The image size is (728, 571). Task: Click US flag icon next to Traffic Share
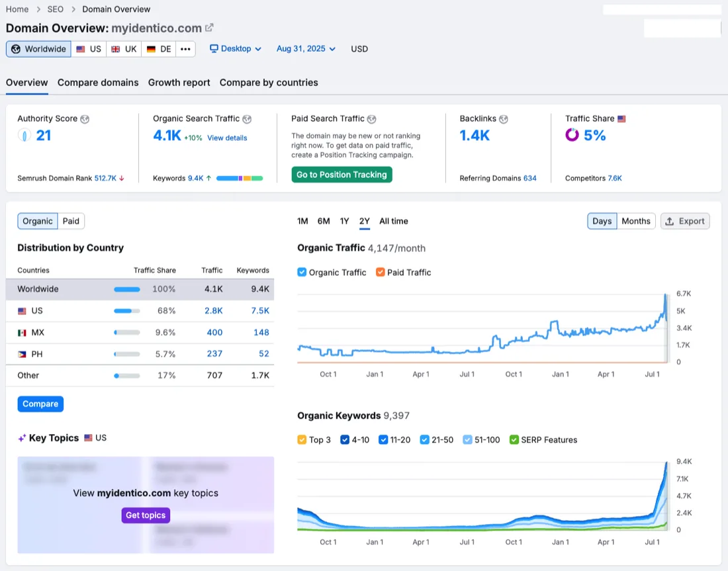point(621,119)
